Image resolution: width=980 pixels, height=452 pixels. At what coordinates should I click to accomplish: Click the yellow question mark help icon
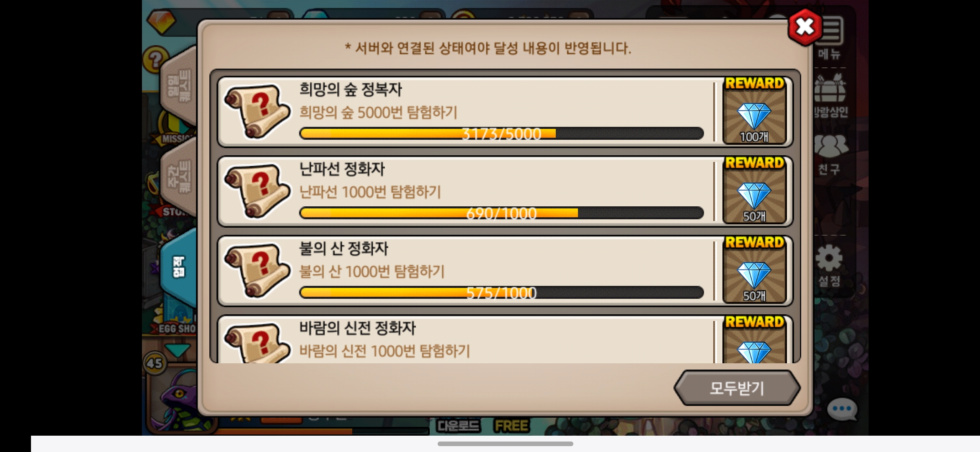pyautogui.click(x=154, y=59)
